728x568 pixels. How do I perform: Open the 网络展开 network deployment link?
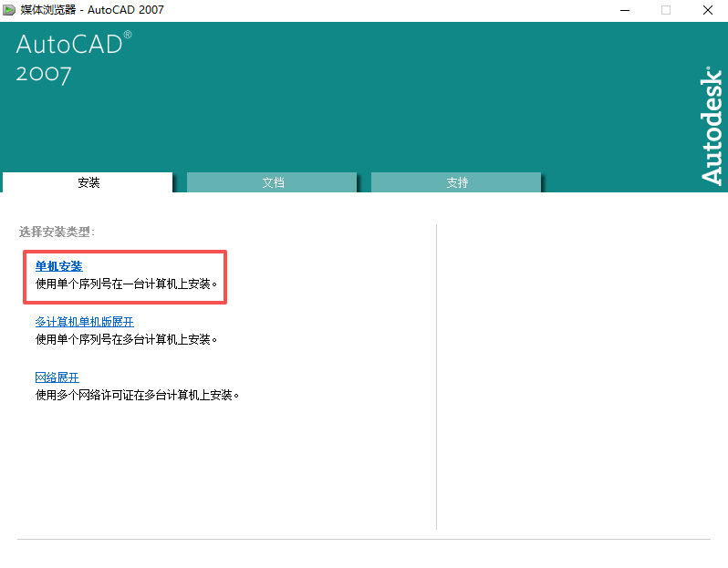(x=57, y=377)
